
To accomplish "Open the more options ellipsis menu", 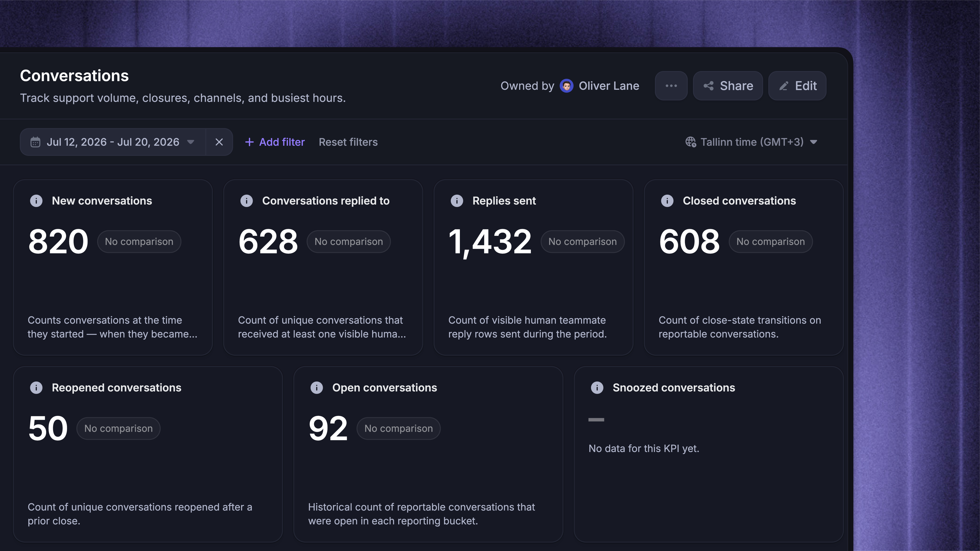I will pos(671,86).
